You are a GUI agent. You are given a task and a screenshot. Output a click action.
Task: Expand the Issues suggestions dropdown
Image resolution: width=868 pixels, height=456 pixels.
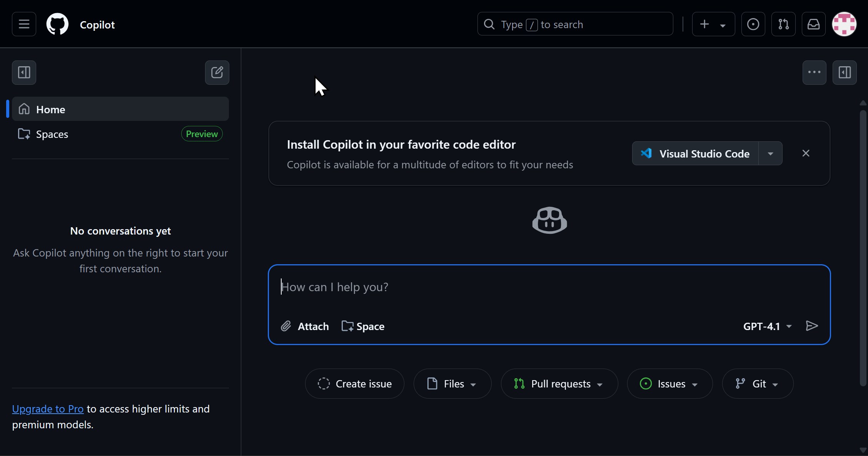click(669, 384)
